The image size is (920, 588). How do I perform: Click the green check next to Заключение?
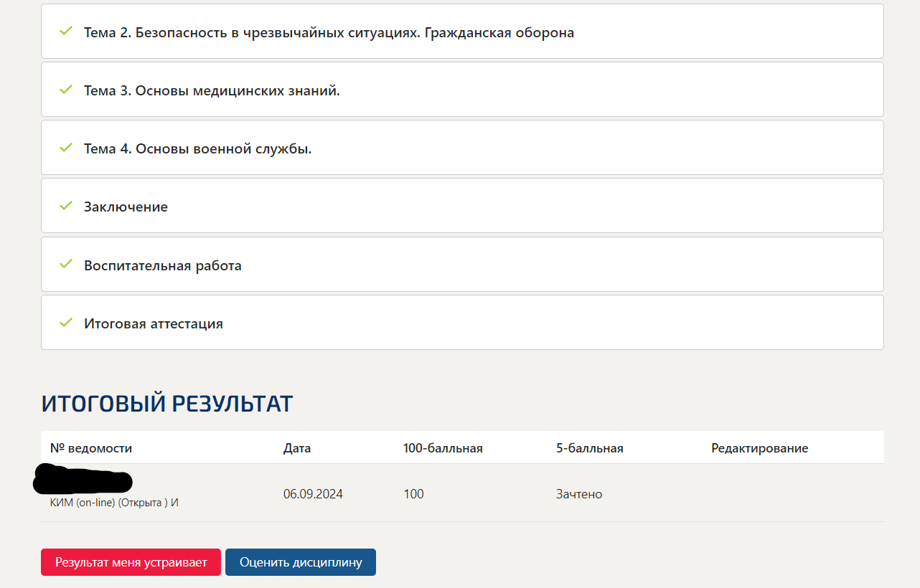coord(66,206)
